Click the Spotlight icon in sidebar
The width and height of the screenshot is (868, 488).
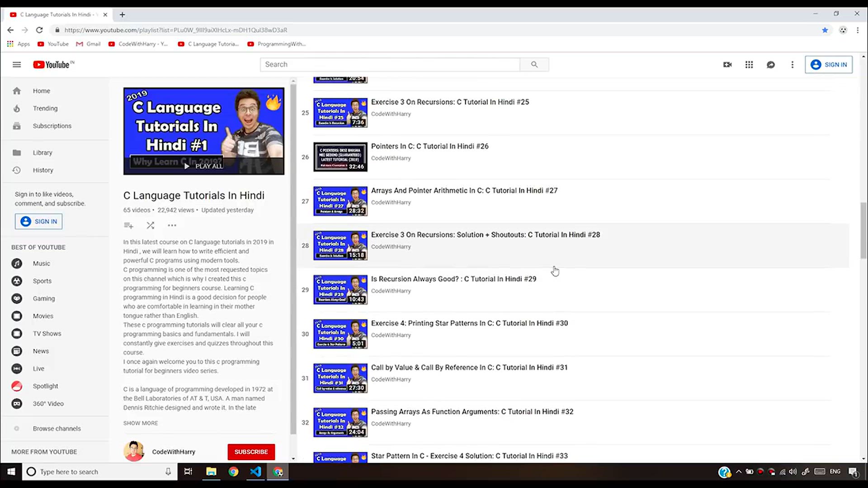coord(17,386)
